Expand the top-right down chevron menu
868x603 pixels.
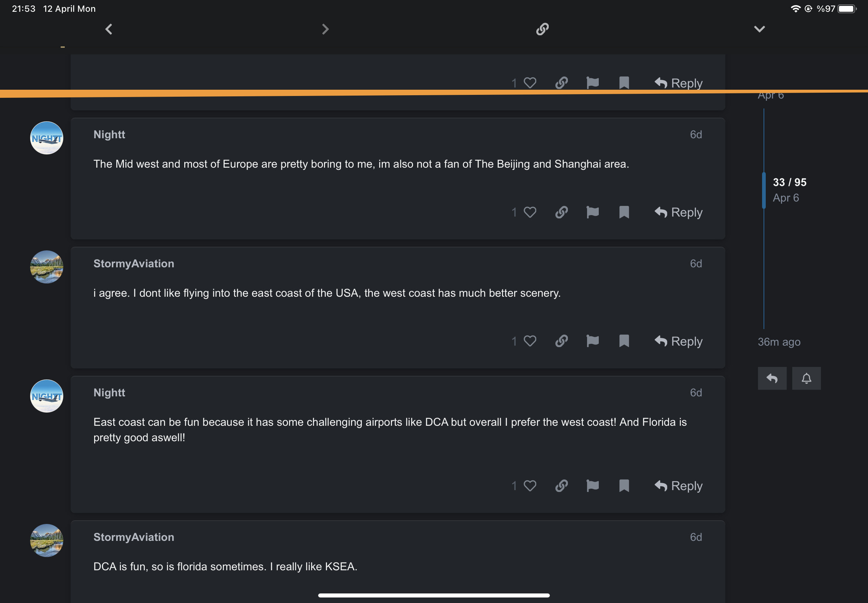(759, 29)
